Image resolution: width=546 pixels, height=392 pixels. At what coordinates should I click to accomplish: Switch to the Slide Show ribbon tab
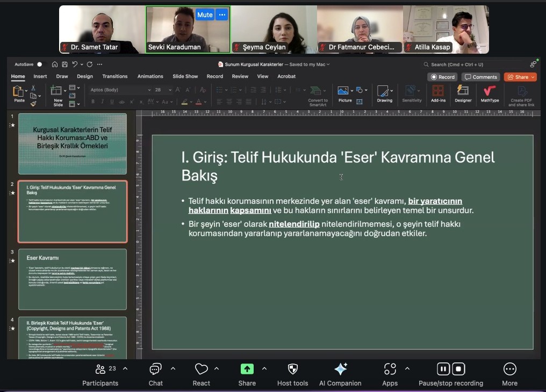[185, 76]
